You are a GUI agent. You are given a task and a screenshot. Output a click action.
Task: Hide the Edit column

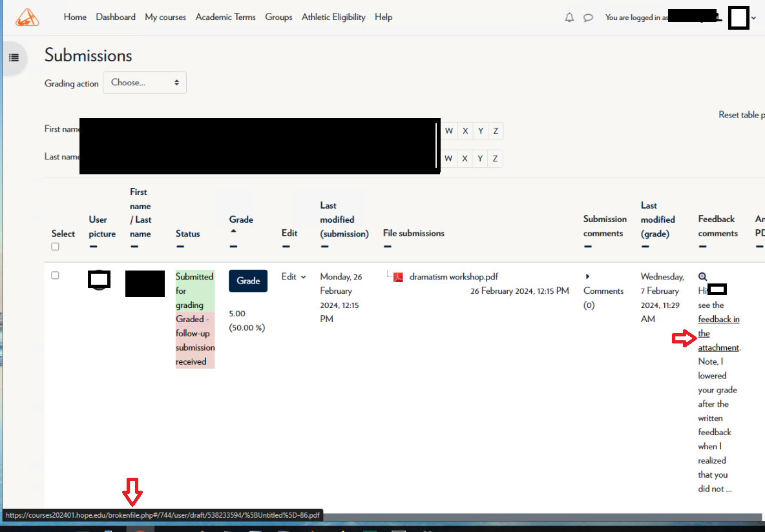pyautogui.click(x=286, y=247)
